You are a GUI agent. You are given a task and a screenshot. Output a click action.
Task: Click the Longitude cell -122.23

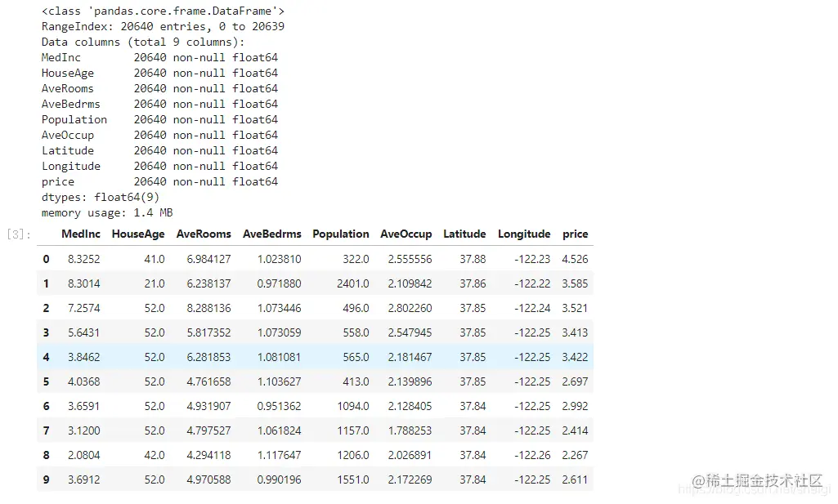coord(532,259)
